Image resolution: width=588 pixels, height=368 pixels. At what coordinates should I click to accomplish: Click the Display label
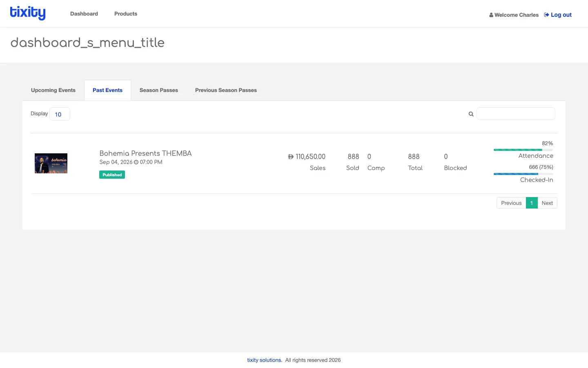click(39, 114)
